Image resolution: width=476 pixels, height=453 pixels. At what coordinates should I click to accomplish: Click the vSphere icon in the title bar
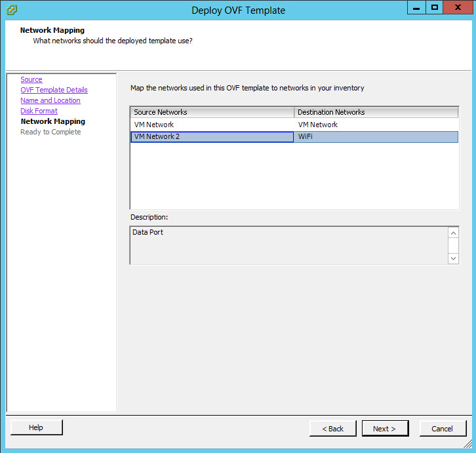click(12, 10)
